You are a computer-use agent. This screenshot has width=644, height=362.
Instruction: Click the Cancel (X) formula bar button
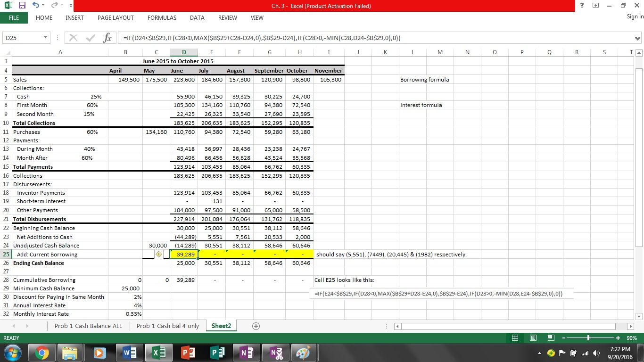pyautogui.click(x=73, y=38)
